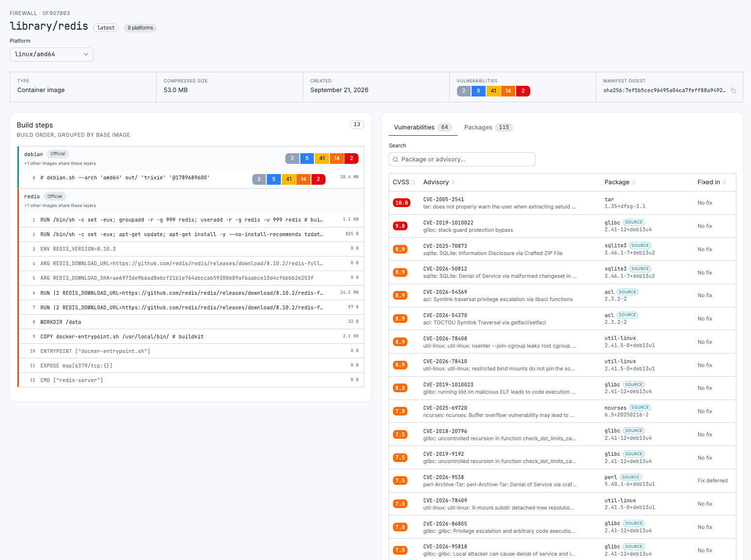The image size is (751, 560).
Task: Open advisory CVE-2018-20796
Action: [x=445, y=431]
